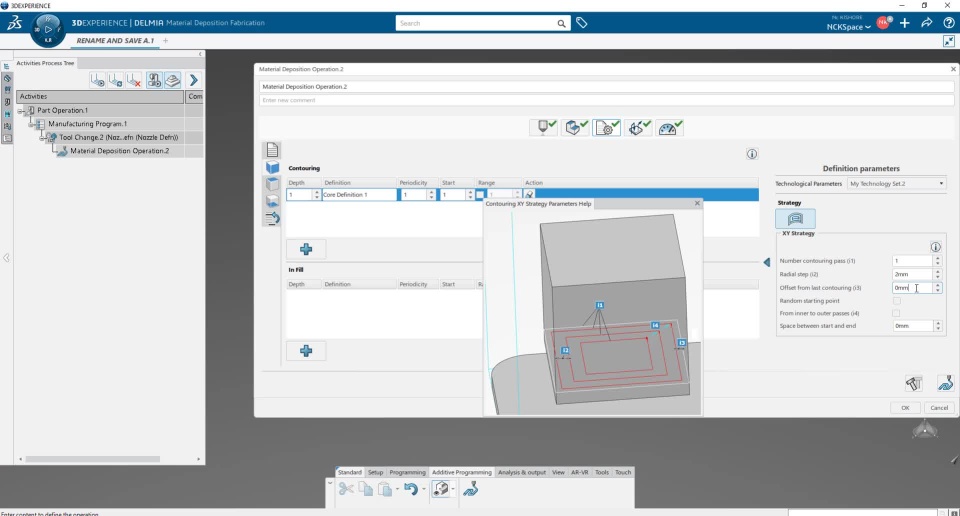Switch to the Additive Programming tab

coord(462,472)
